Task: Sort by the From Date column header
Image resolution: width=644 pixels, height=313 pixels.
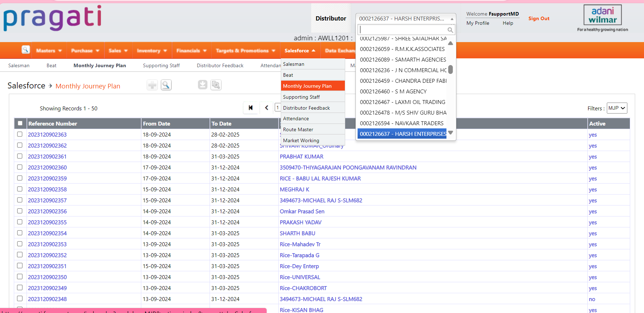Action: pyautogui.click(x=156, y=123)
